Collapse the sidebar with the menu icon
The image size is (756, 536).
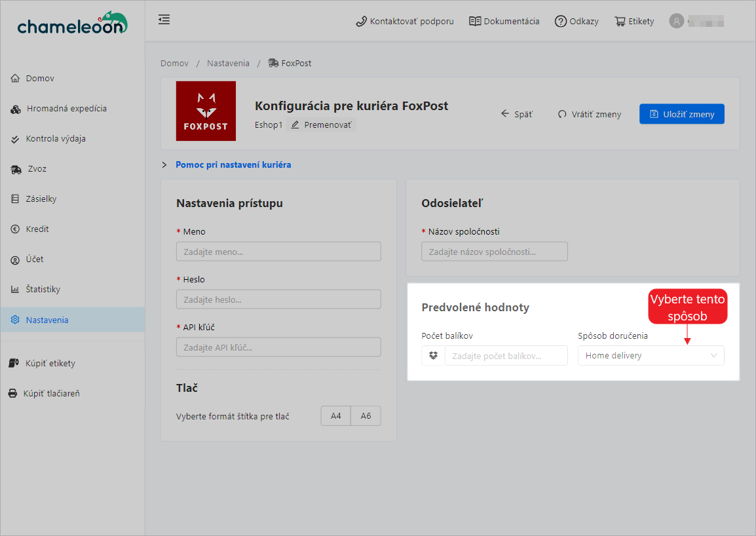coord(164,20)
